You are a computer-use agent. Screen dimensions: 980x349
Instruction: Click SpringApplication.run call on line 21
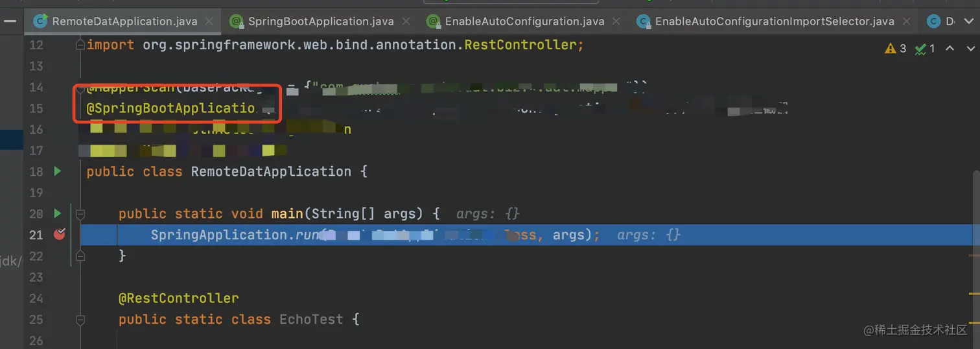tap(235, 235)
